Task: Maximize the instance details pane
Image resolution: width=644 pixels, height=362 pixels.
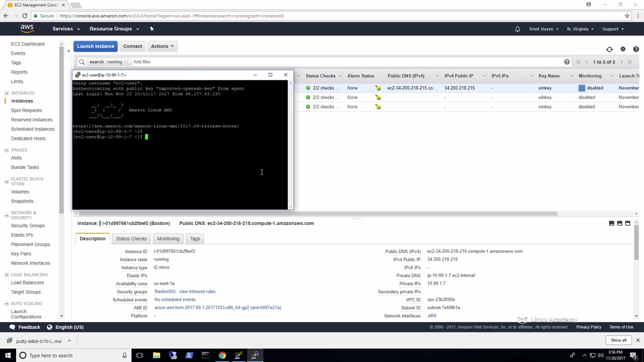Action: (x=627, y=223)
